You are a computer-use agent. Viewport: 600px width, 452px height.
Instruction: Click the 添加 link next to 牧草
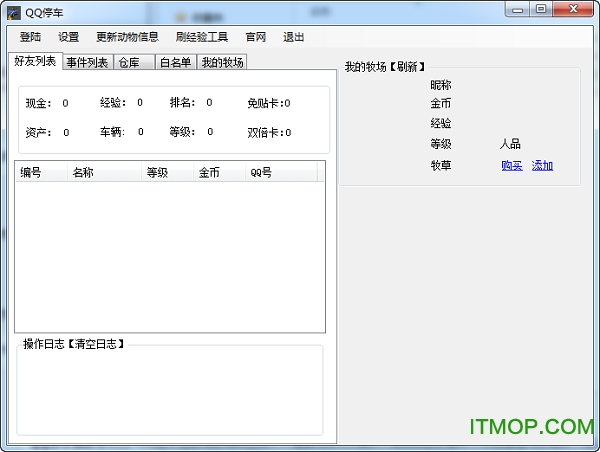coord(542,165)
